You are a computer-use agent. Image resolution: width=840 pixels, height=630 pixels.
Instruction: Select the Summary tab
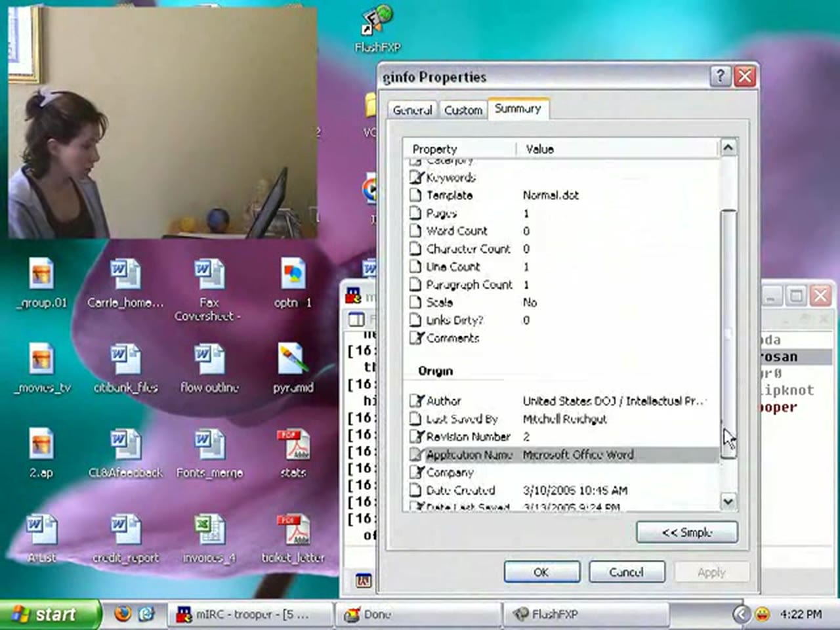tap(518, 108)
